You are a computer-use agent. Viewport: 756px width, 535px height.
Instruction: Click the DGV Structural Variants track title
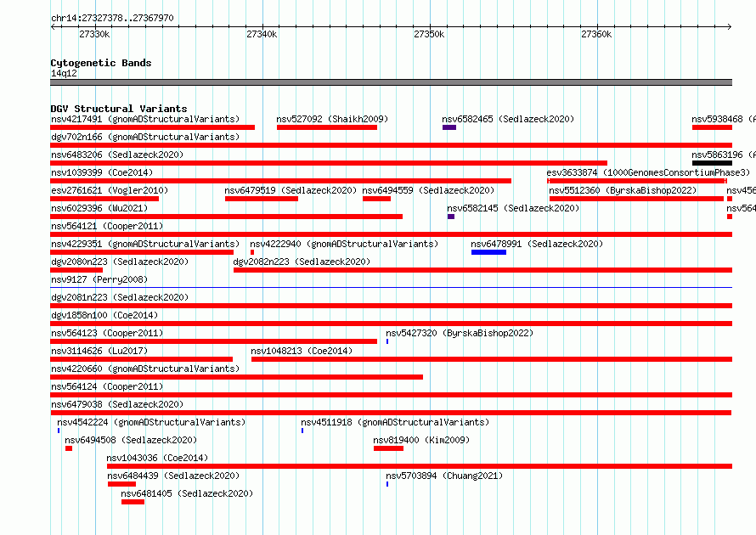(x=119, y=109)
